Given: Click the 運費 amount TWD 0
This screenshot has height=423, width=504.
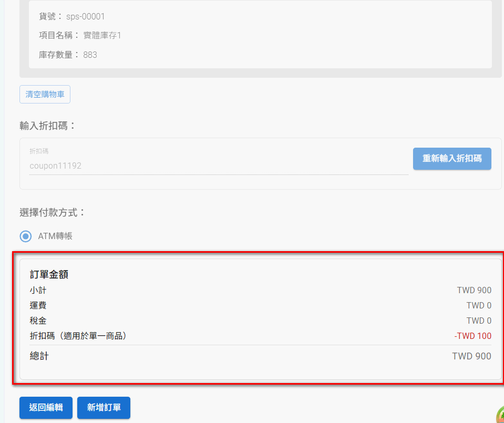Looking at the screenshot, I should (x=479, y=305).
